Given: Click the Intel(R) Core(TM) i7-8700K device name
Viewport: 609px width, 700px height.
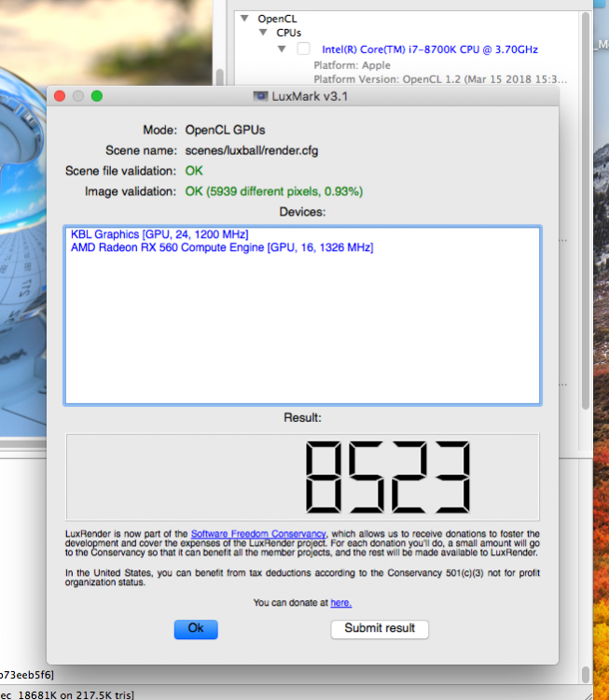Looking at the screenshot, I should pos(430,49).
